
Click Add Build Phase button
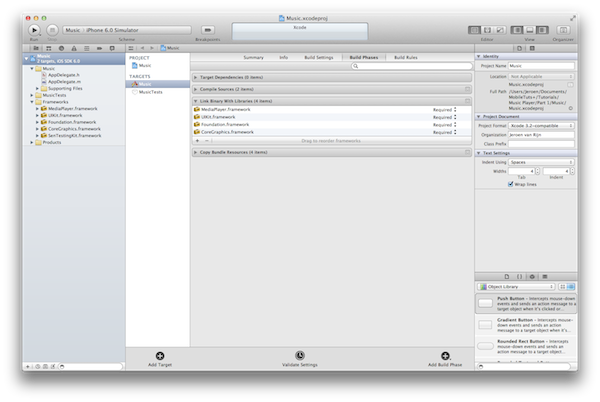[x=445, y=359]
